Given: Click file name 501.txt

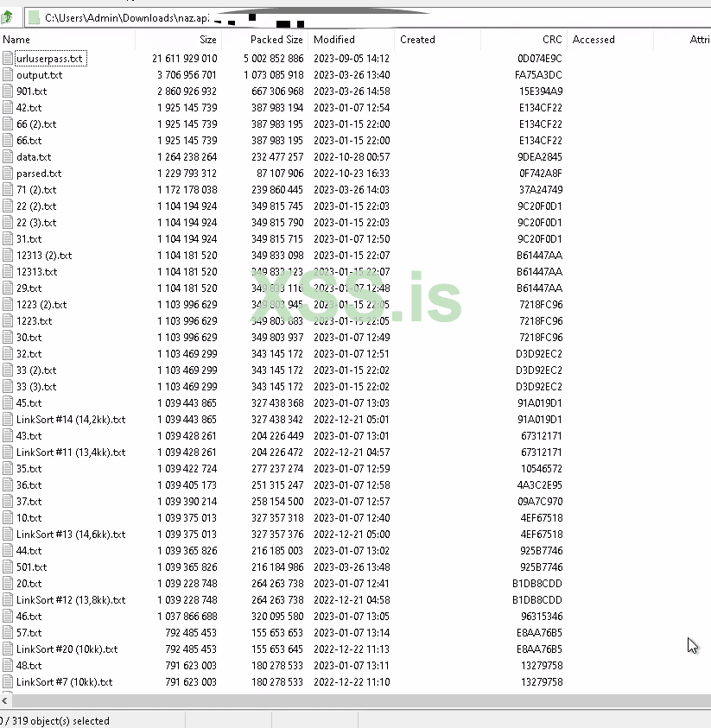Looking at the screenshot, I should [32, 567].
